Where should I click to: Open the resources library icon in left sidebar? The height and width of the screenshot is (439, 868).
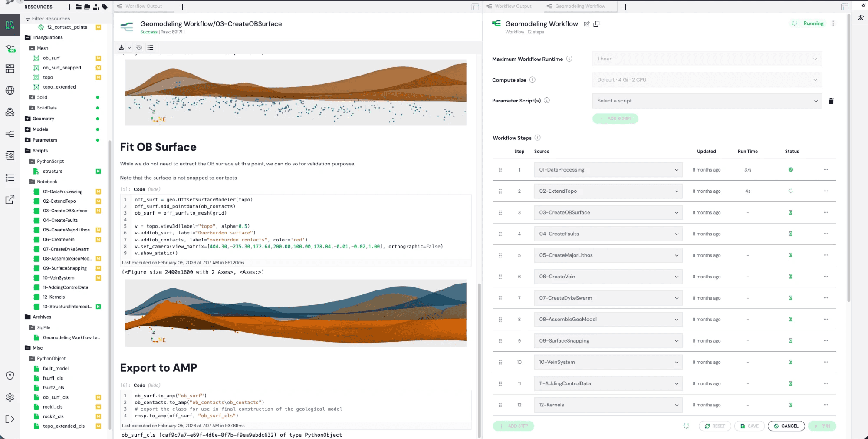pyautogui.click(x=10, y=25)
